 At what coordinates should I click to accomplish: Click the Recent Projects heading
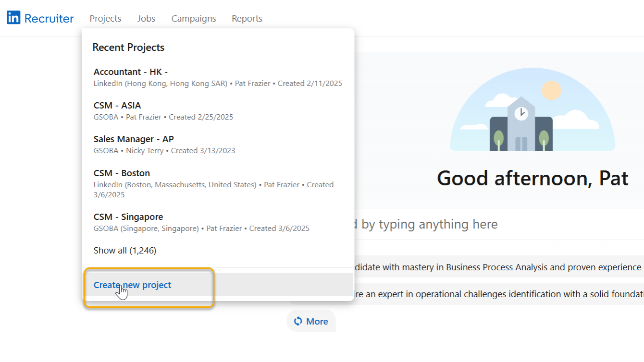point(128,47)
